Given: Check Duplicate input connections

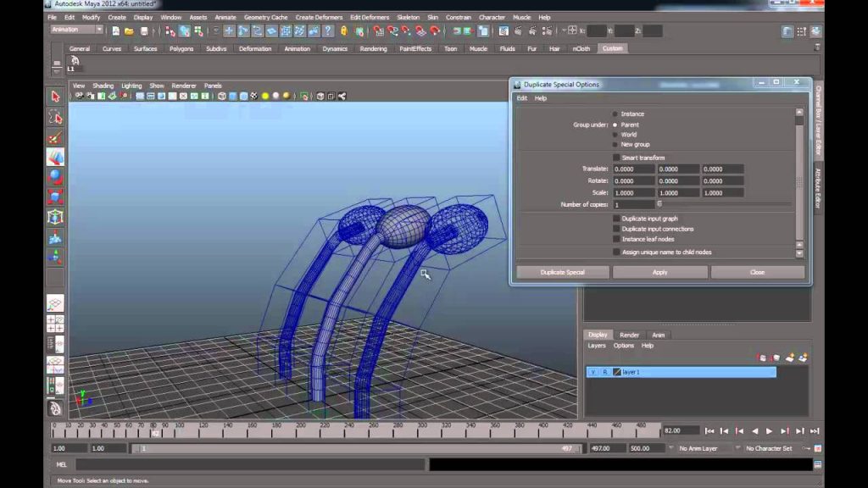Looking at the screenshot, I should (x=616, y=229).
